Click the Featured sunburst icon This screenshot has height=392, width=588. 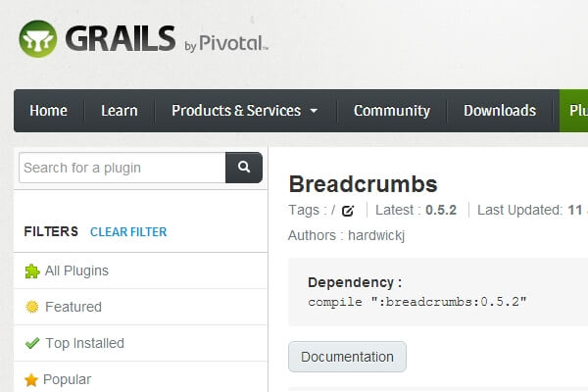31,307
